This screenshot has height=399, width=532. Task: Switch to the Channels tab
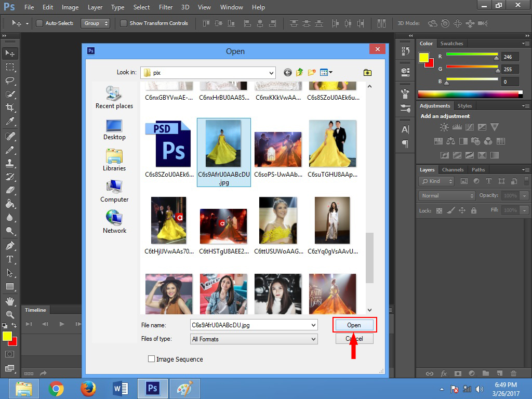453,169
